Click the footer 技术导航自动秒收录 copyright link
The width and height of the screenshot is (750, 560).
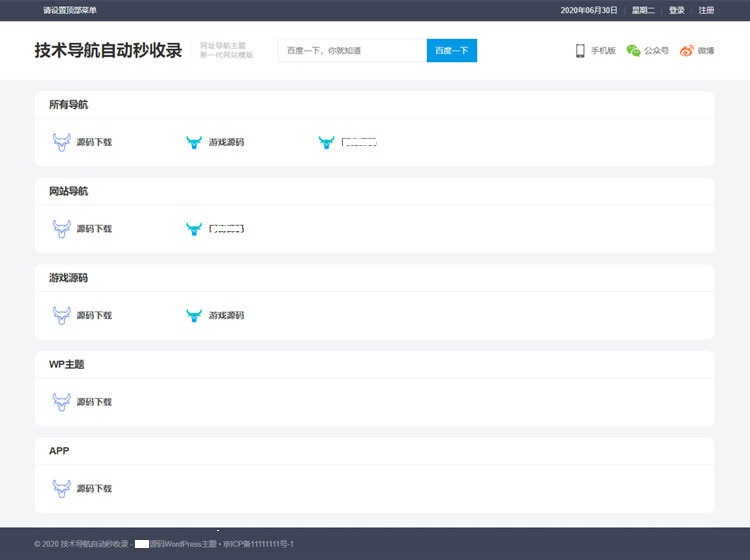[95, 544]
